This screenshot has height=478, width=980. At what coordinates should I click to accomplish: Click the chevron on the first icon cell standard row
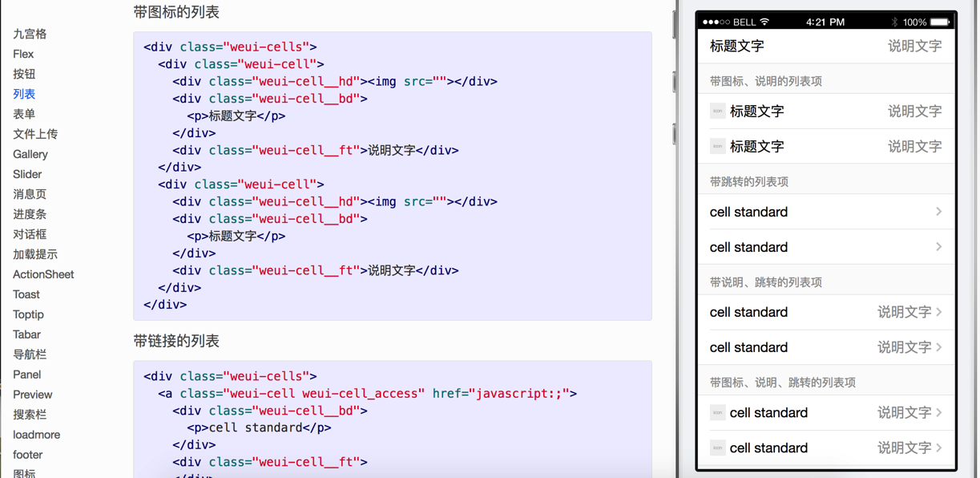coord(938,412)
